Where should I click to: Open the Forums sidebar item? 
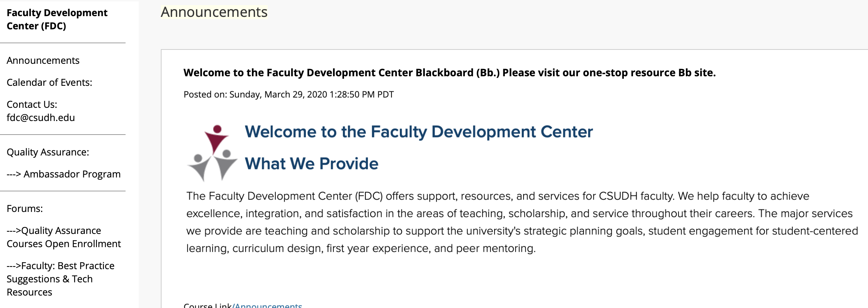pyautogui.click(x=25, y=209)
